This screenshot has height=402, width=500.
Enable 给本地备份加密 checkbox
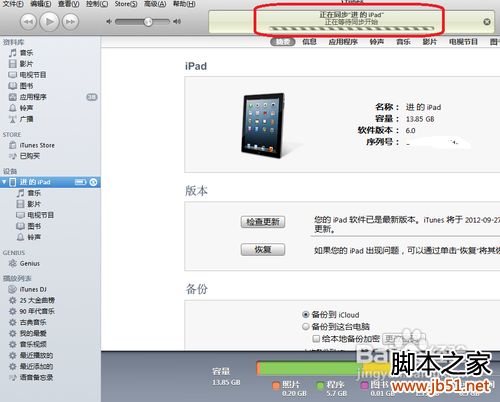(316, 339)
